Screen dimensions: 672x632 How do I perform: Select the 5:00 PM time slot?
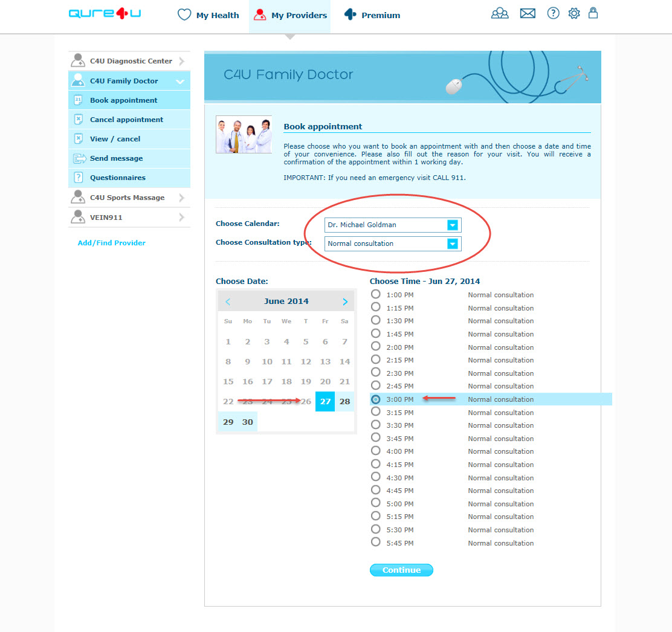coord(376,503)
